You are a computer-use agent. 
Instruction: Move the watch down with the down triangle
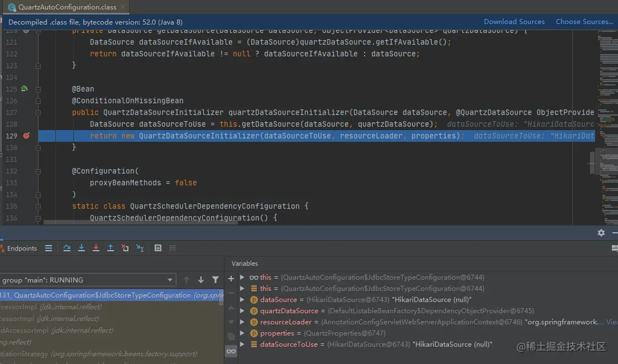tap(231, 322)
